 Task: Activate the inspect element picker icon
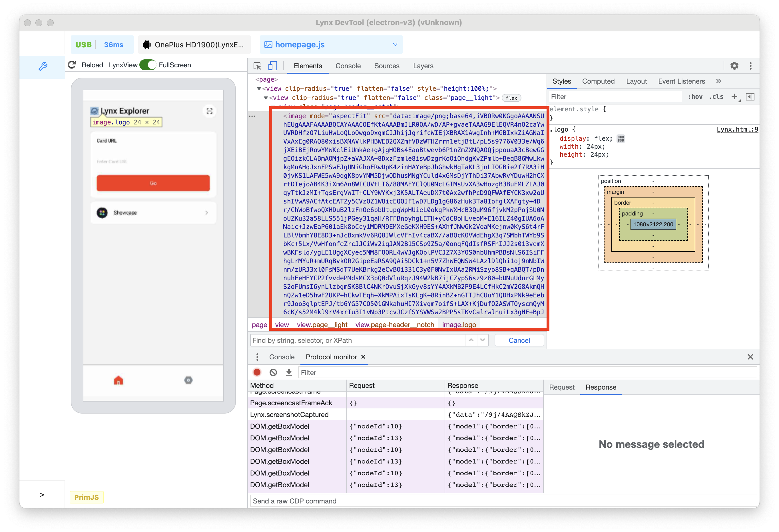click(257, 66)
